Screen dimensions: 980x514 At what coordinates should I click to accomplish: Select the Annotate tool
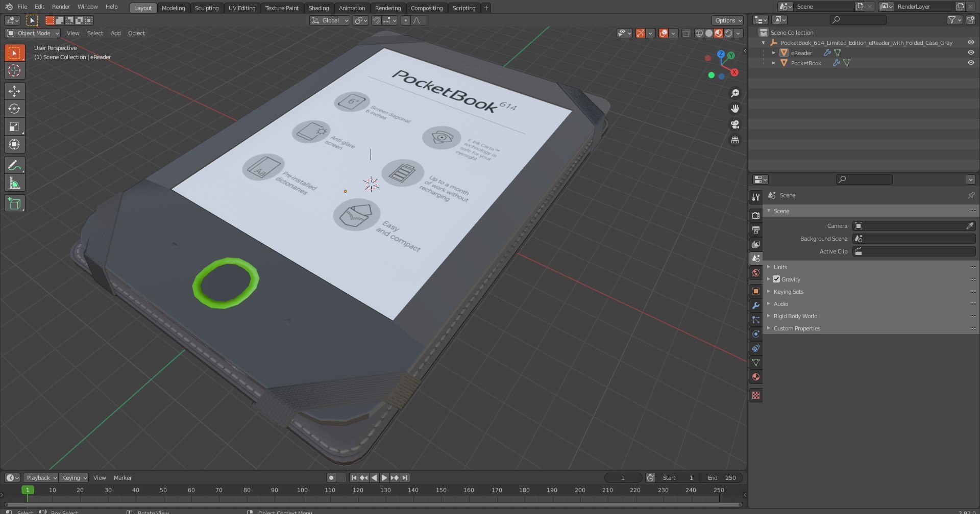[14, 165]
